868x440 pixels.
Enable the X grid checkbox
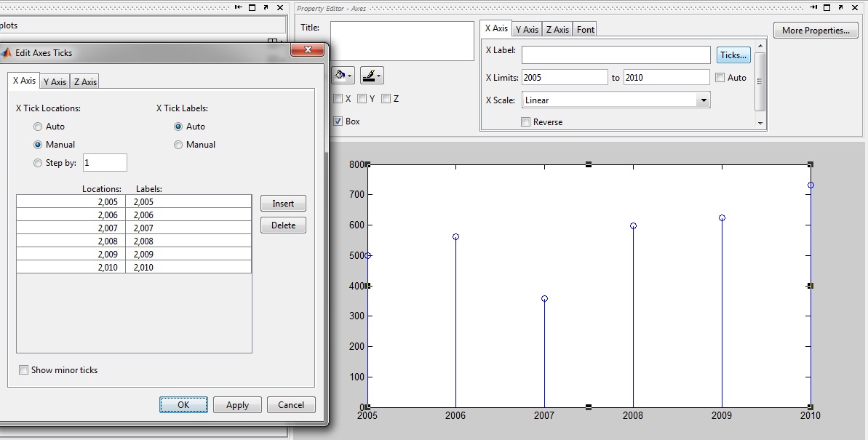point(337,99)
